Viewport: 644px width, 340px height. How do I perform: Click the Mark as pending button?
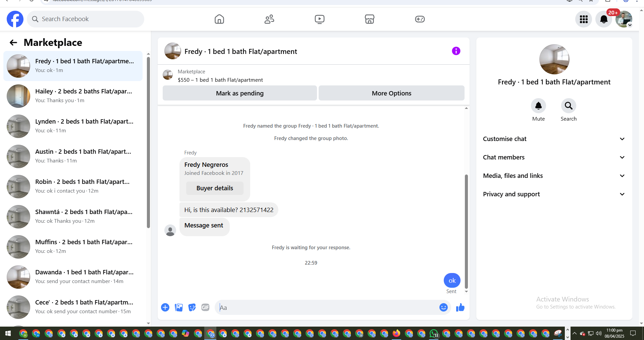[x=240, y=93]
